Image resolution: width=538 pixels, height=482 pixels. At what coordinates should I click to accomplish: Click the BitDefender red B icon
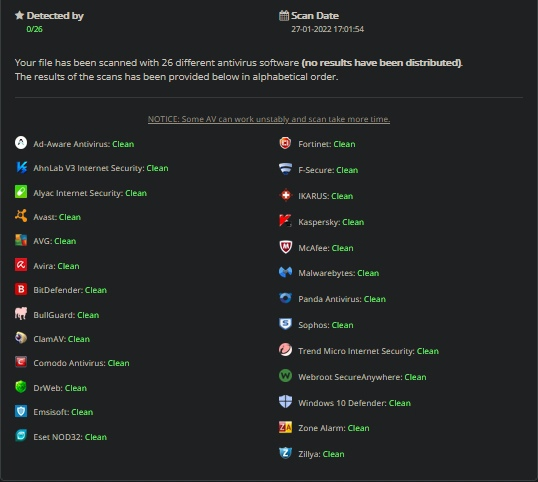21,289
